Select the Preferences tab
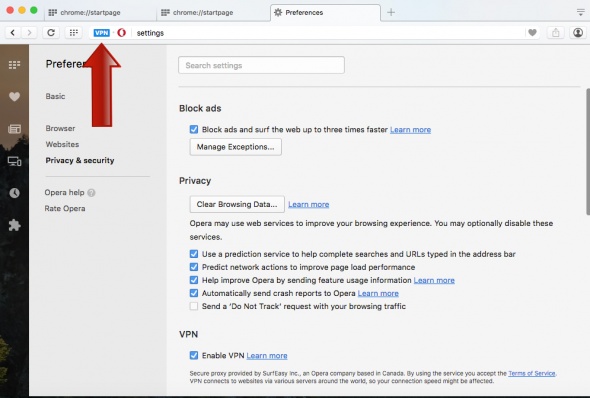Image resolution: width=590 pixels, height=398 pixels. click(325, 12)
